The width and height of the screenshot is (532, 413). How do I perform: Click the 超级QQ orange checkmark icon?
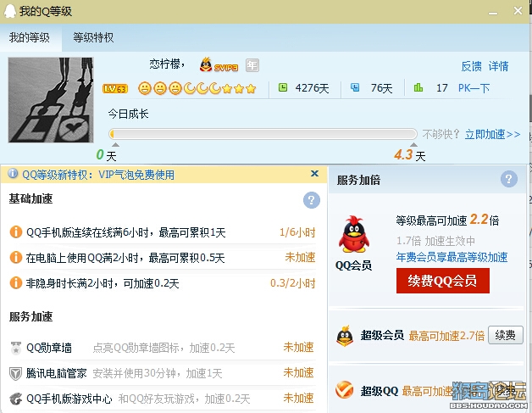pos(345,390)
